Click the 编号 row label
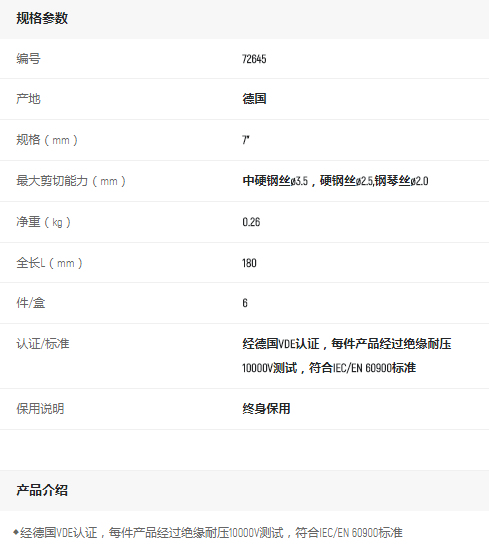The height and width of the screenshot is (555, 489). [28, 59]
